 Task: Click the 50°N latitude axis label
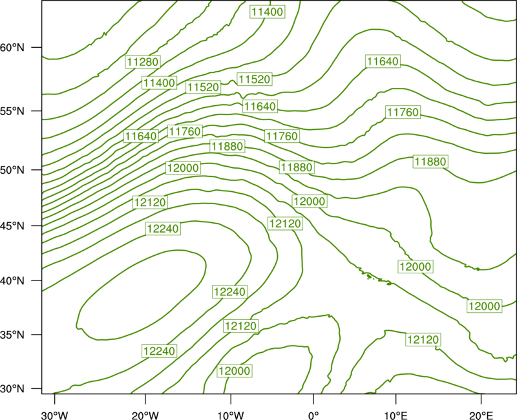click(x=12, y=171)
